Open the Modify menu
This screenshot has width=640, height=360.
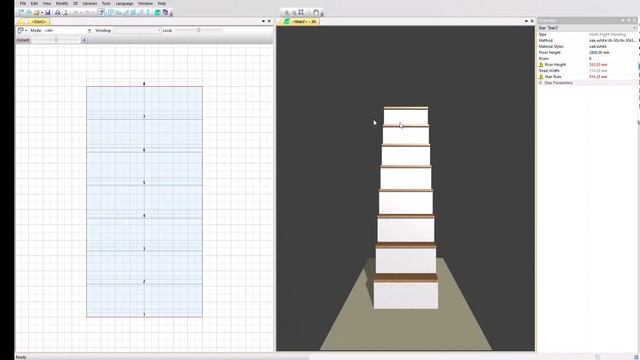point(62,3)
